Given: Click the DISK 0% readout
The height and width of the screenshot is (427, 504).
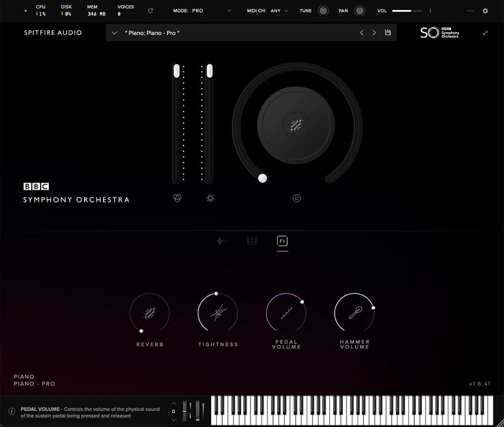Looking at the screenshot, I should coord(66,10).
